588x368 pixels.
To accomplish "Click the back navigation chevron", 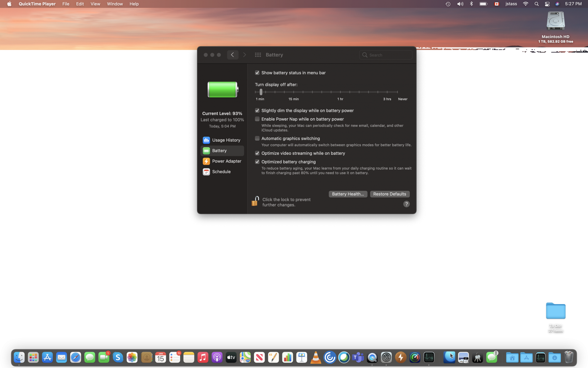I will point(233,55).
